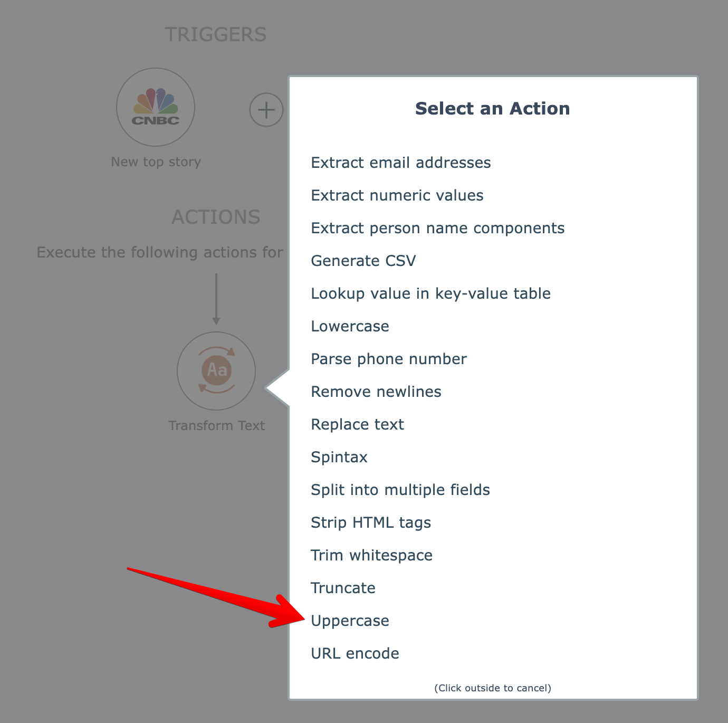This screenshot has height=723, width=728.
Task: Pick Strip HTML tags action
Action: pyautogui.click(x=370, y=522)
